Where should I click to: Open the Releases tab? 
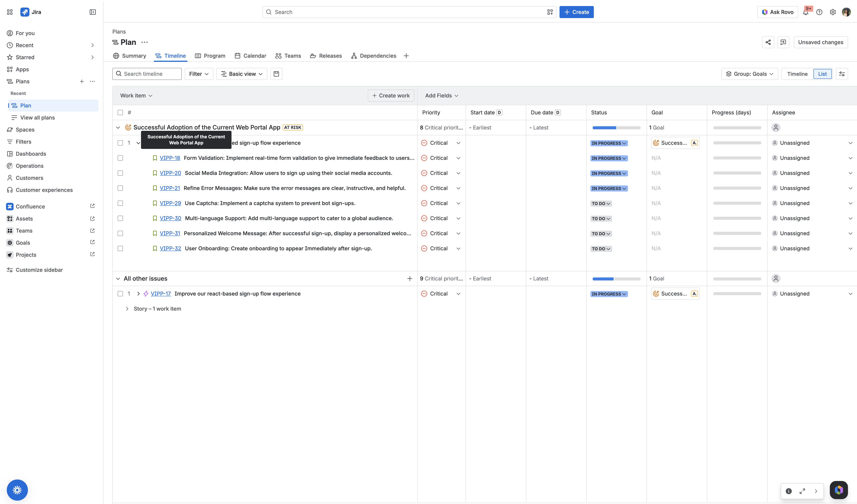[x=326, y=56]
